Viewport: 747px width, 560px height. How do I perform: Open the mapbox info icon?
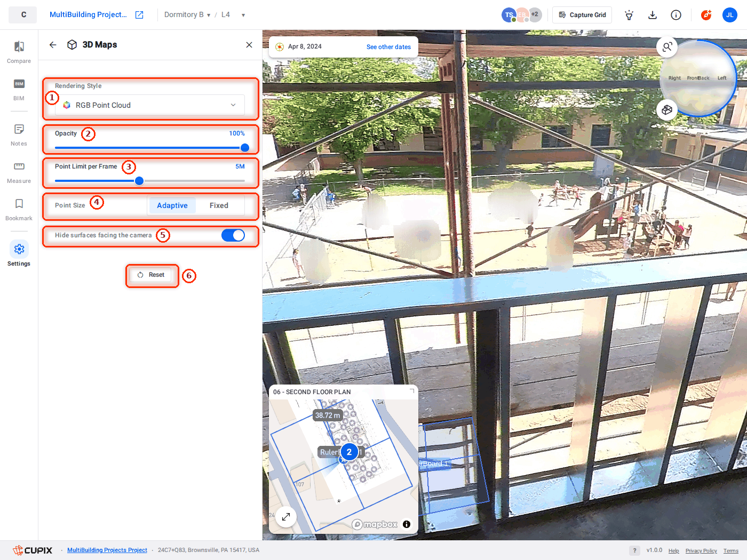407,524
